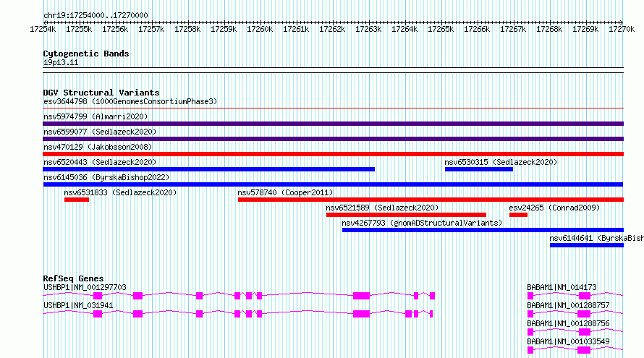Click the red bar for nsv470129 (Jakobsson2008)
Image resolution: width=644 pixels, height=358 pixels.
tap(333, 154)
